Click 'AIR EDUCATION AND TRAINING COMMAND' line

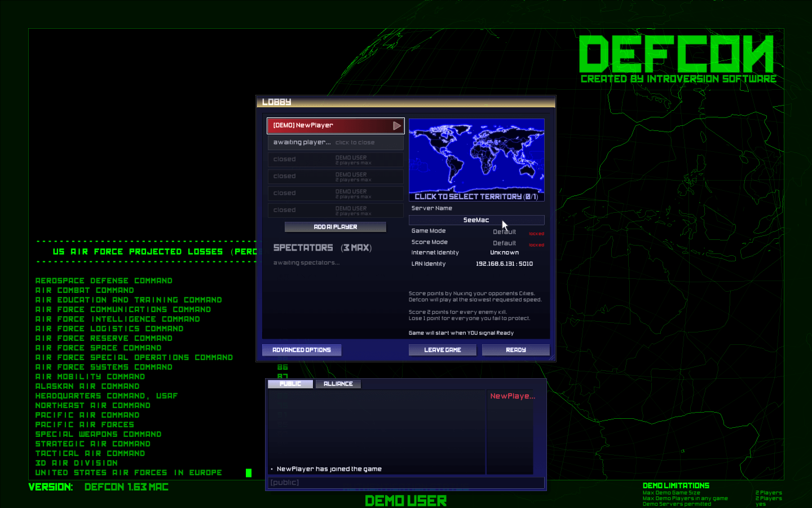(129, 300)
